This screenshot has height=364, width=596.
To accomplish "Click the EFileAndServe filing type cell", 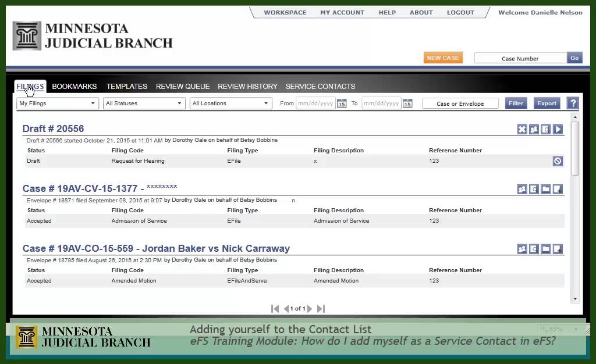I will 247,281.
